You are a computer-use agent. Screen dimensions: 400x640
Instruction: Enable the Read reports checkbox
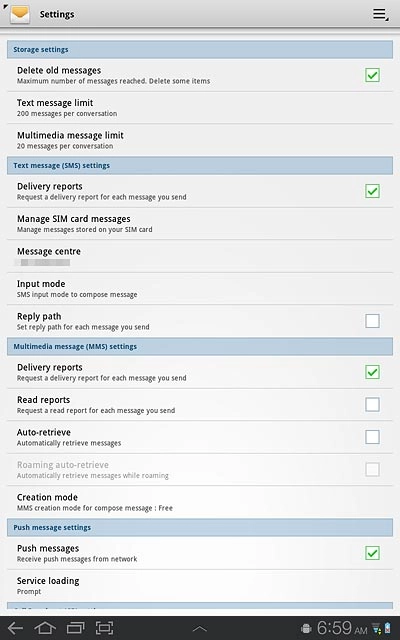[x=372, y=404]
